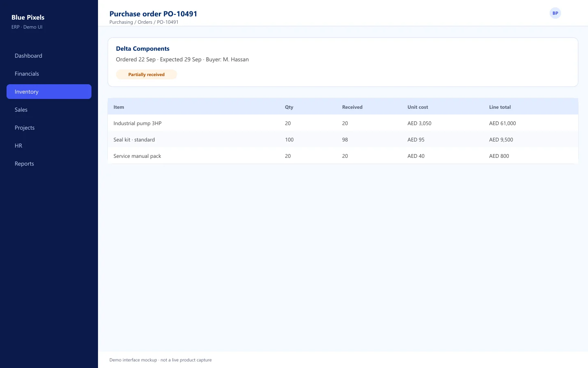Screen dimensions: 588x368
Task: Click the Demo interface mockup footer note
Action: tap(160, 360)
